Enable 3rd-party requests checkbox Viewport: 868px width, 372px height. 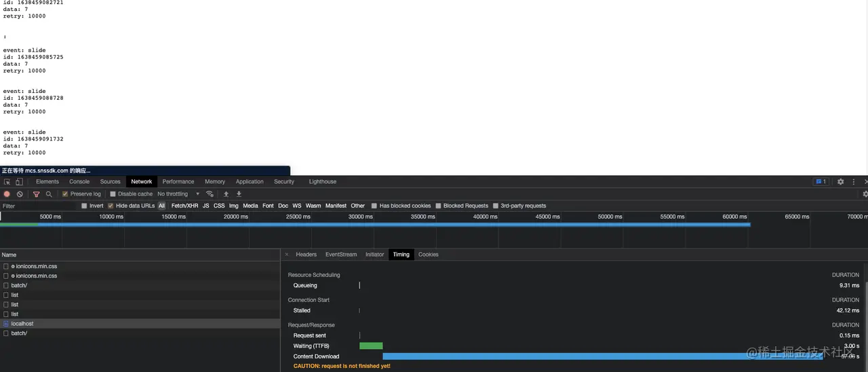point(496,206)
